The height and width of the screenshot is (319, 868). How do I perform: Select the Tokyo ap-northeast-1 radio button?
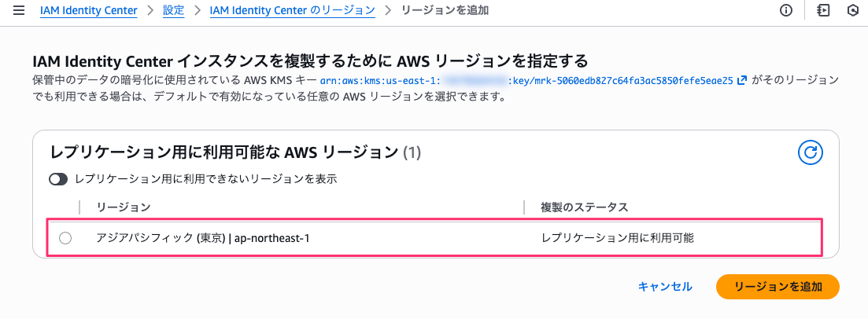tap(65, 238)
